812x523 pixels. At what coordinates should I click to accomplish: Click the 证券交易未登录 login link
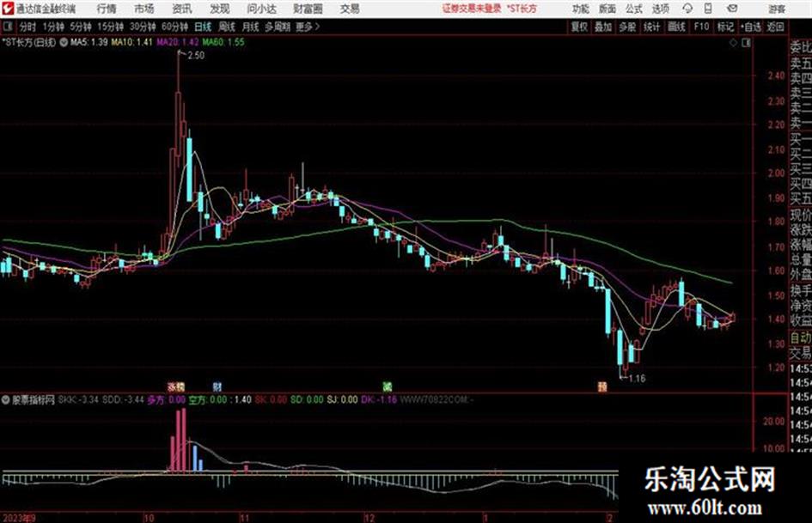(x=472, y=9)
